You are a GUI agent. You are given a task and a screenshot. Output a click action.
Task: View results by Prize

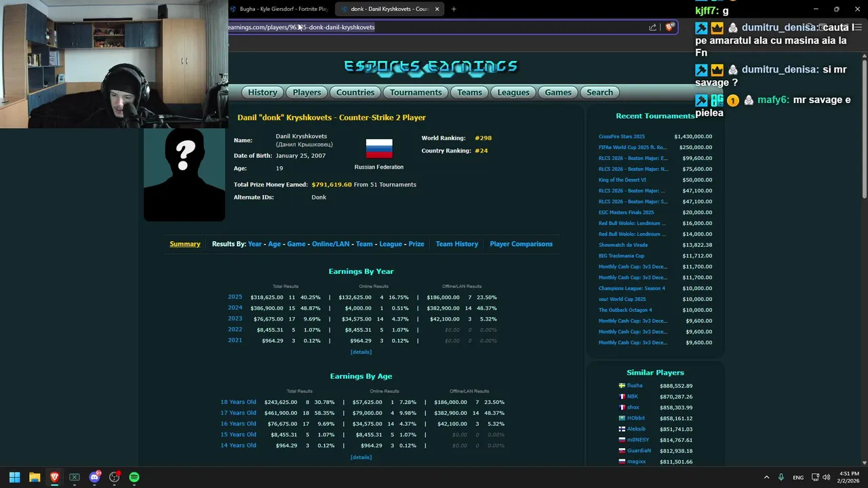pyautogui.click(x=416, y=244)
